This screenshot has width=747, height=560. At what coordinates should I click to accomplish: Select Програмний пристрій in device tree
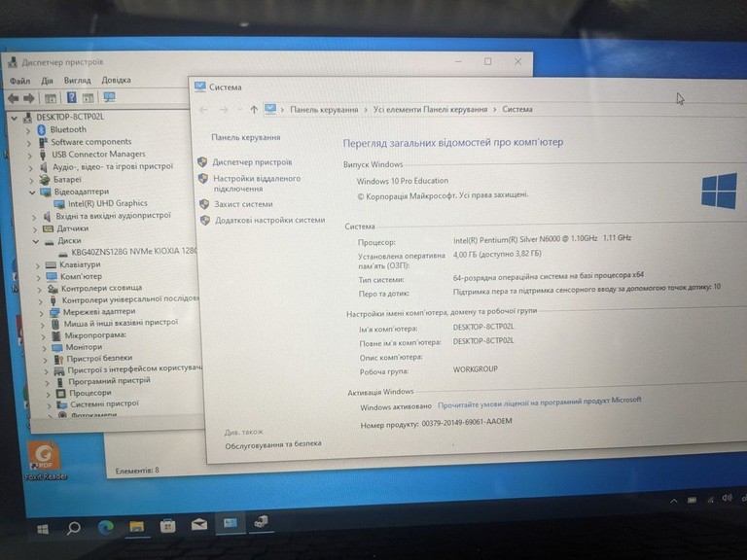click(109, 381)
